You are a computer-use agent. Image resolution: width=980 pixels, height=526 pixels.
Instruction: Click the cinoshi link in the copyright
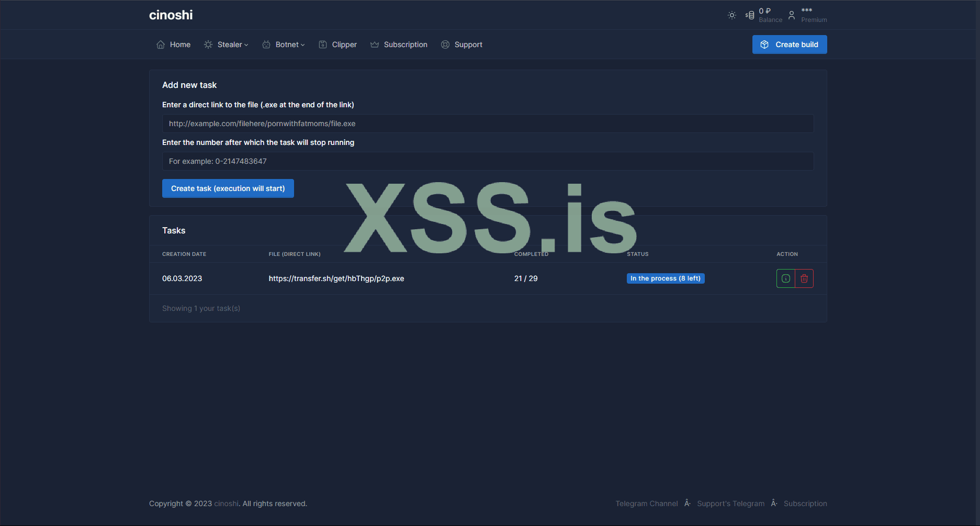pos(227,503)
